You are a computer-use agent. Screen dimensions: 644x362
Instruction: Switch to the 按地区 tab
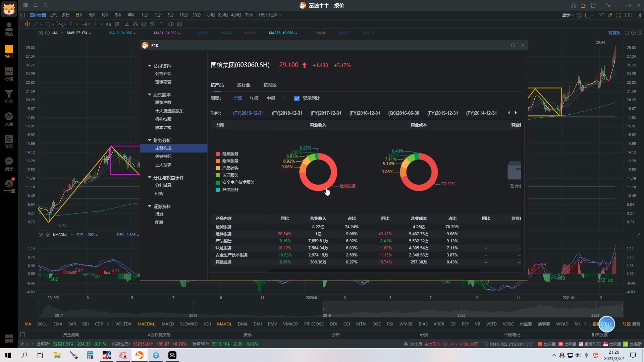(x=270, y=85)
